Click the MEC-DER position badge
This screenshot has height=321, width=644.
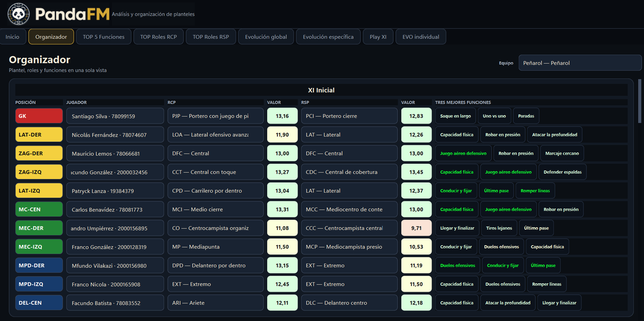(x=39, y=228)
